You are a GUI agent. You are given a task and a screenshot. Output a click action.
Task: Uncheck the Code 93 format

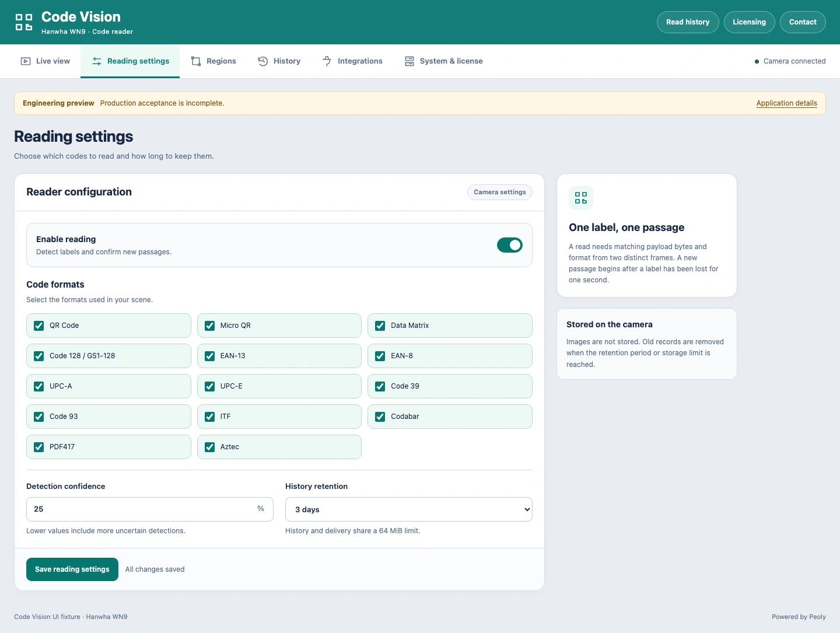point(39,417)
